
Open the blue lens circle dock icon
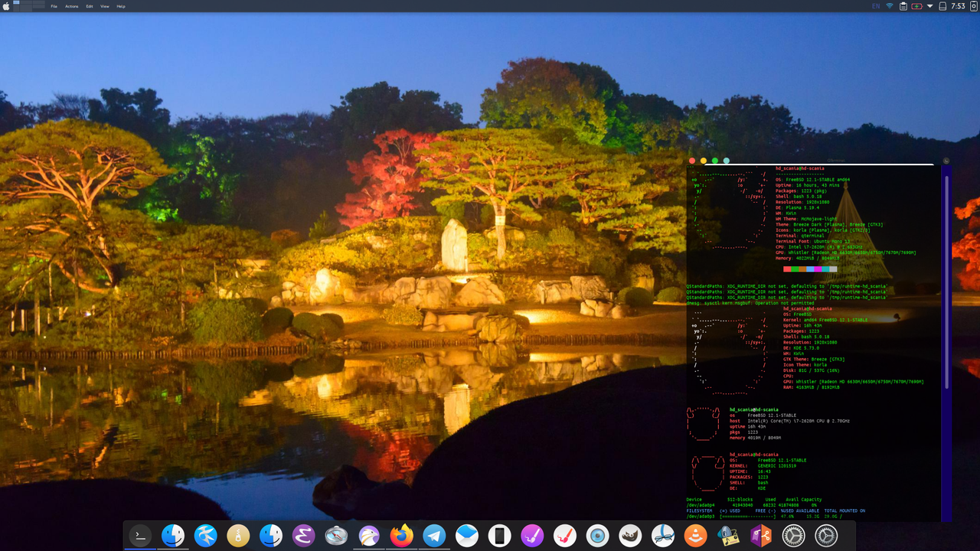tap(597, 536)
